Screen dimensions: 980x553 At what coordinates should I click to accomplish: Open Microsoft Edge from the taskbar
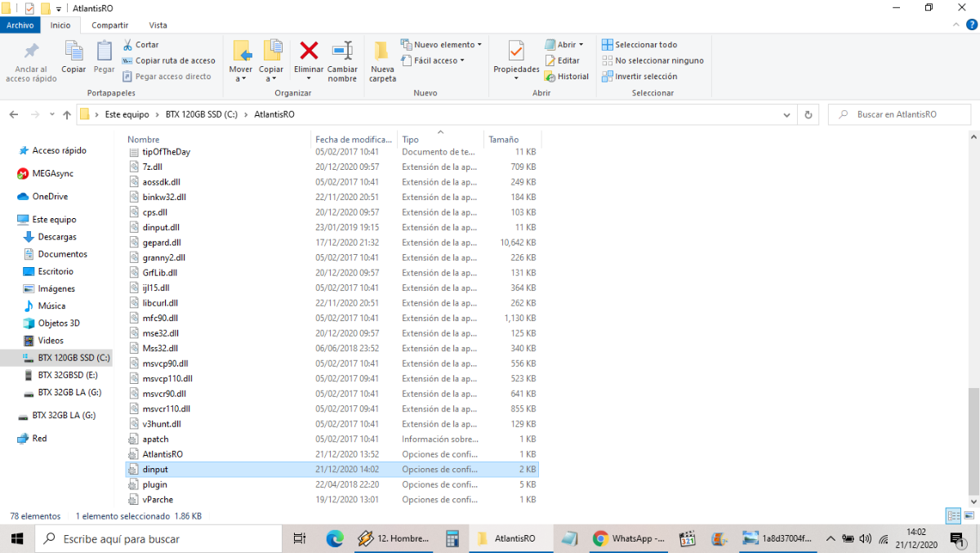click(x=335, y=539)
